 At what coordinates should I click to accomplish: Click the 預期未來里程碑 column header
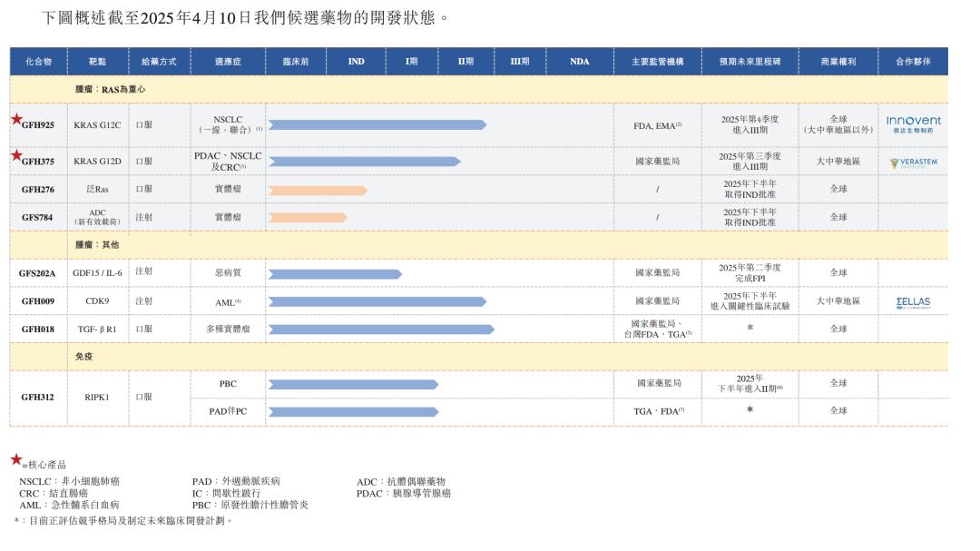750,62
